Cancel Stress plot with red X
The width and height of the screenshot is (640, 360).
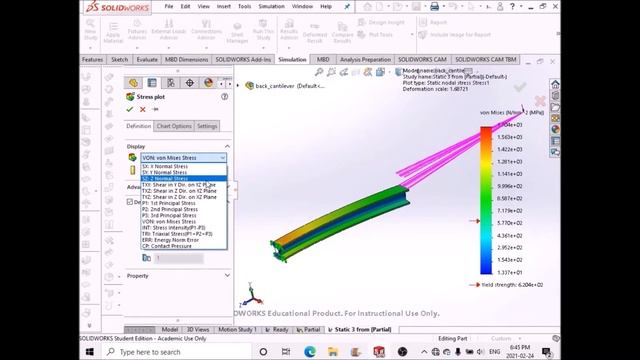[x=142, y=109]
